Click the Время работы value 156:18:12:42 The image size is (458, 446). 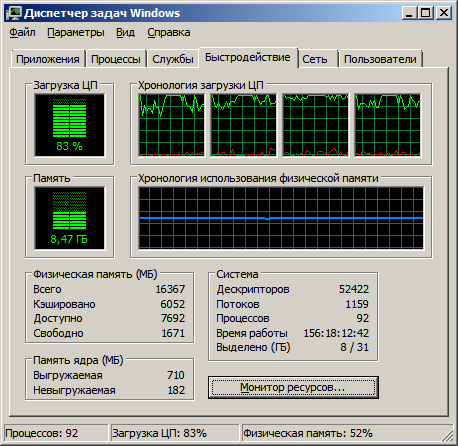pyautogui.click(x=336, y=333)
